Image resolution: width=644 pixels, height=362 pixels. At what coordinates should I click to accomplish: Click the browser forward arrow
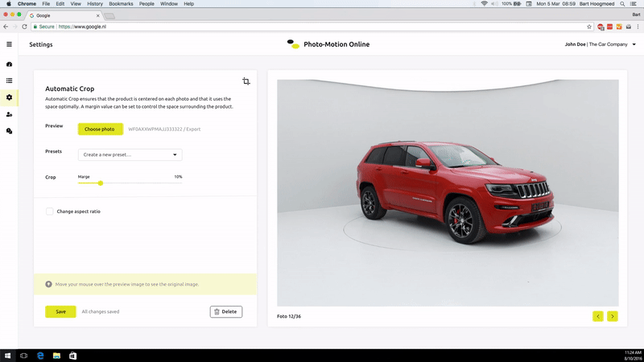point(14,27)
